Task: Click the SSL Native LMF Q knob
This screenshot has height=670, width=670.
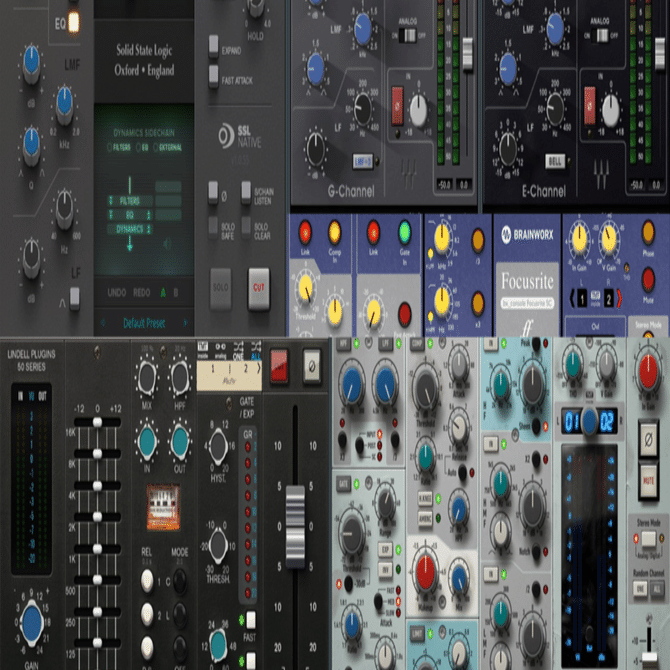Action: click(x=31, y=145)
